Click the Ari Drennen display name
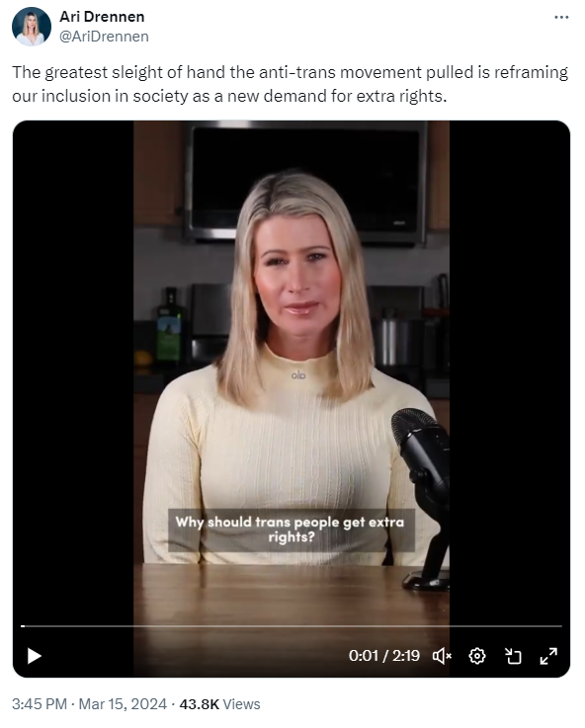Viewport: 585px width, 728px height. click(x=102, y=17)
